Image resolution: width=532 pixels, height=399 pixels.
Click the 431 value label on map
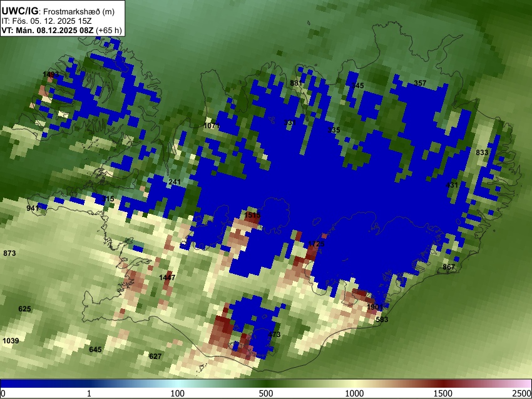click(452, 185)
